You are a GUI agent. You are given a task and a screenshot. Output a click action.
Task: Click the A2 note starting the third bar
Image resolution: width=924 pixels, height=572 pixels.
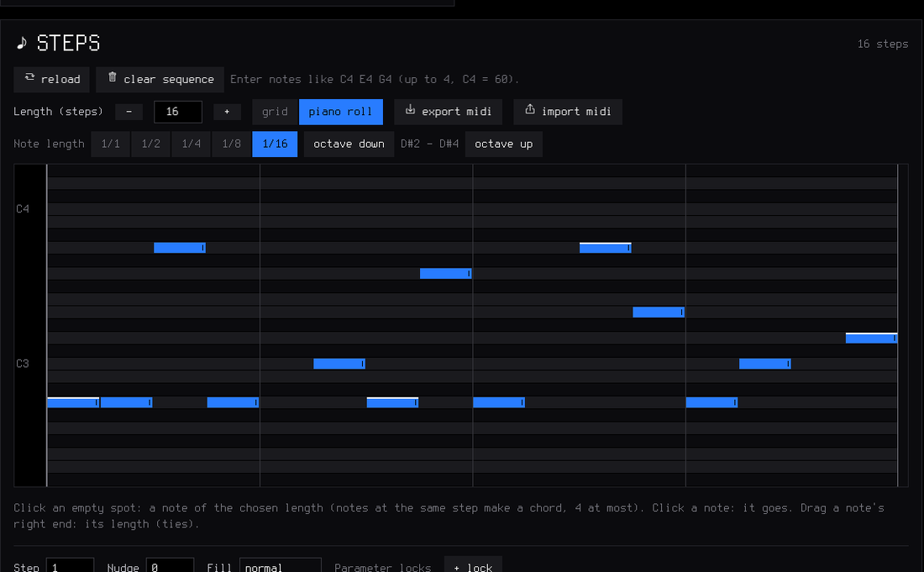(499, 402)
